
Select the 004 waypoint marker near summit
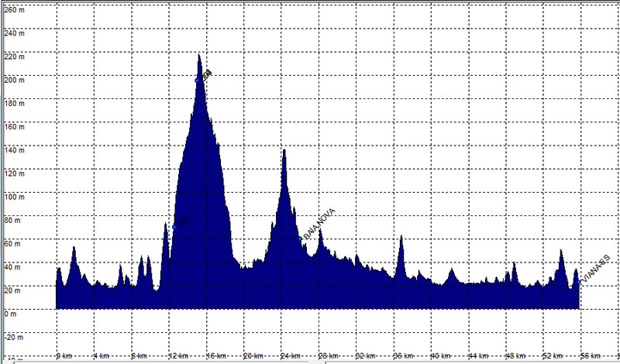coord(197,81)
